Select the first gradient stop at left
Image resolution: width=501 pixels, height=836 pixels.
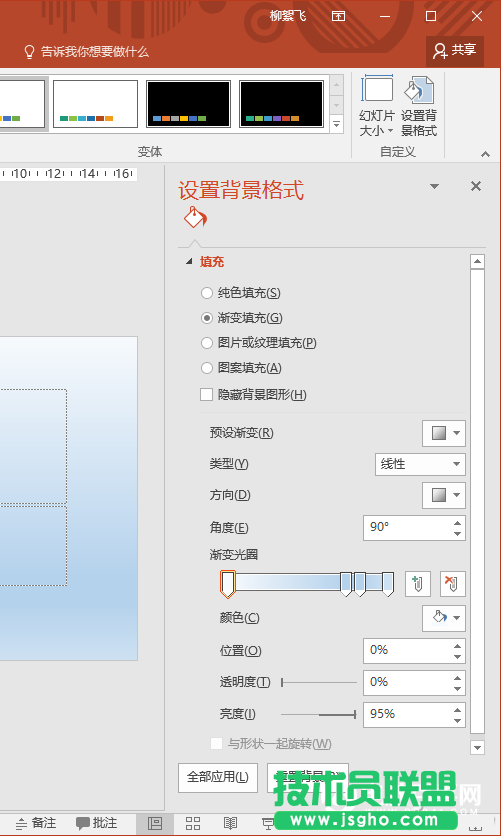point(228,584)
